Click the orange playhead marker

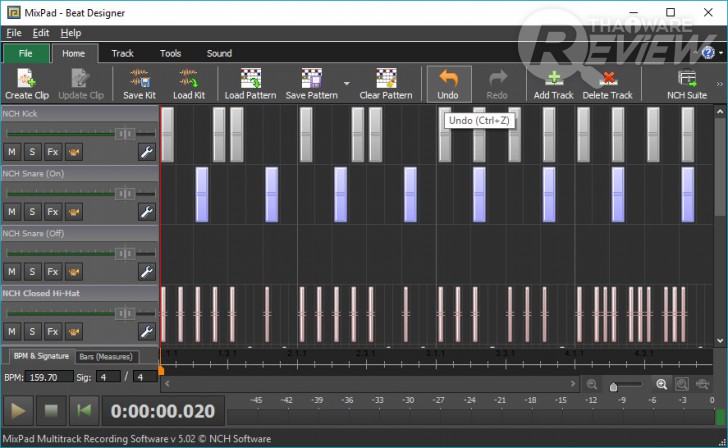click(x=161, y=370)
